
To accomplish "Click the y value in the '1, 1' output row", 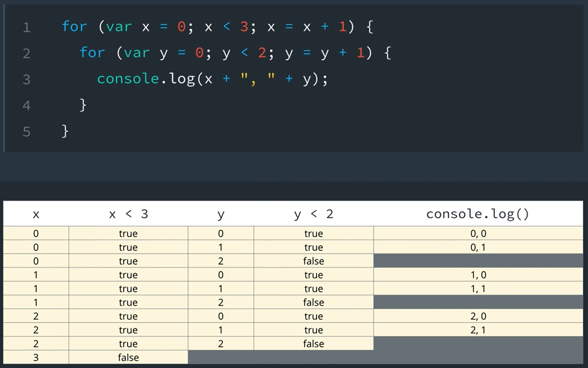I will [221, 289].
